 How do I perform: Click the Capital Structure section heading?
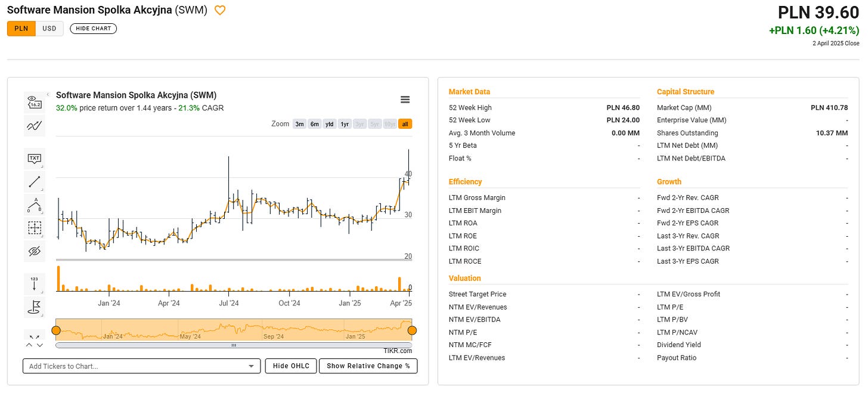[x=686, y=92]
